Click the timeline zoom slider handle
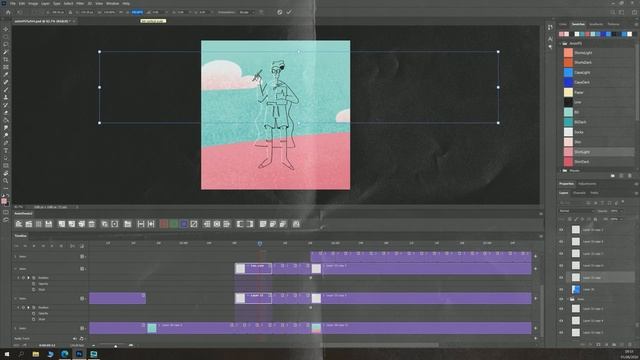The height and width of the screenshot is (360, 640). [x=116, y=346]
